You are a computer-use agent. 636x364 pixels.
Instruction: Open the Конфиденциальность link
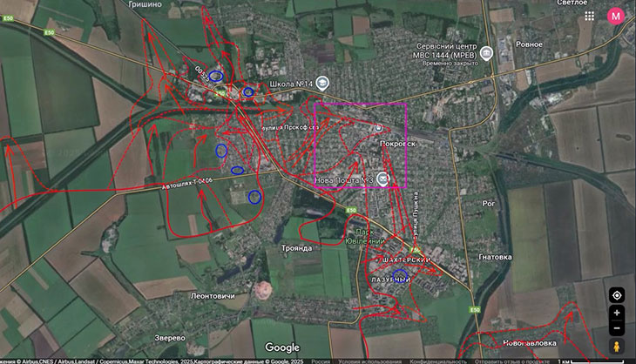click(x=438, y=361)
